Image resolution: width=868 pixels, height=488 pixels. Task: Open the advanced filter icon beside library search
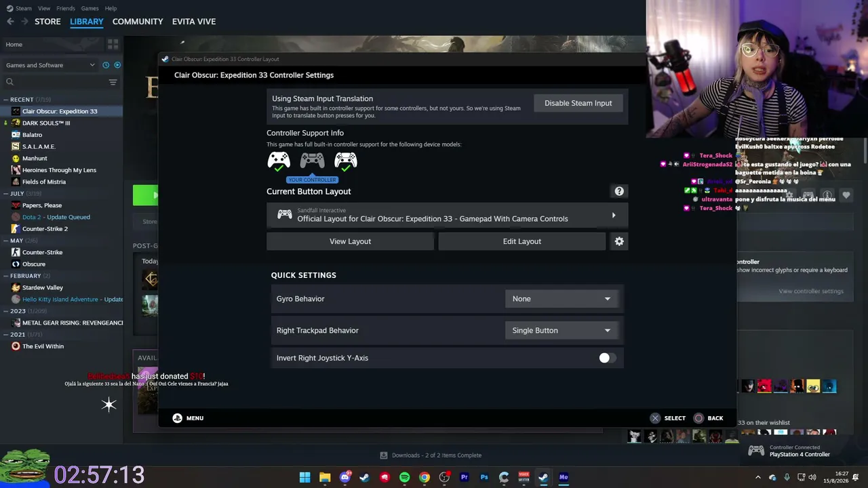[113, 82]
